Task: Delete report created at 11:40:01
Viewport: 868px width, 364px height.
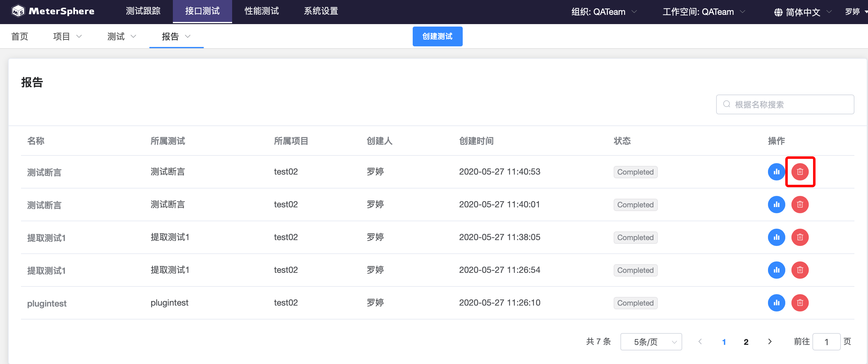Action: point(799,205)
